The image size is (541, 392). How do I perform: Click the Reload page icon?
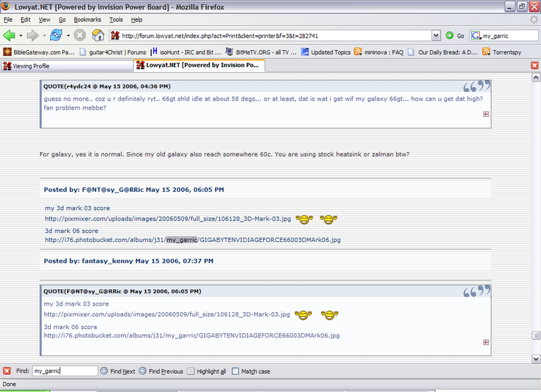[x=56, y=35]
